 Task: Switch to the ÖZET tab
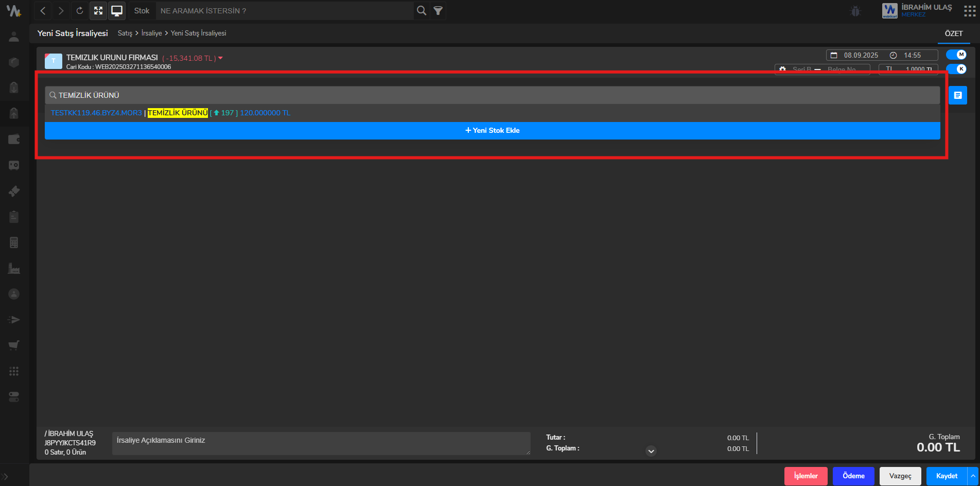pos(953,33)
